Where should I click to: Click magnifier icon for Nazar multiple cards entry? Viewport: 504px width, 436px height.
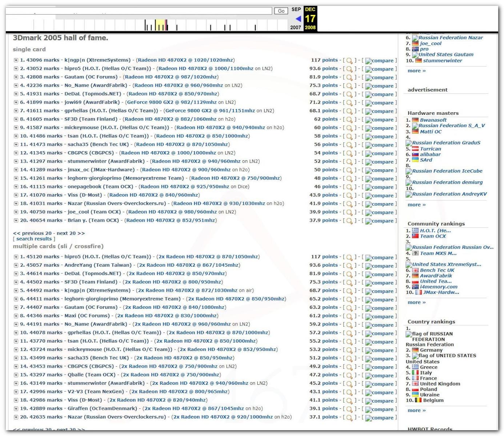pyautogui.click(x=349, y=417)
